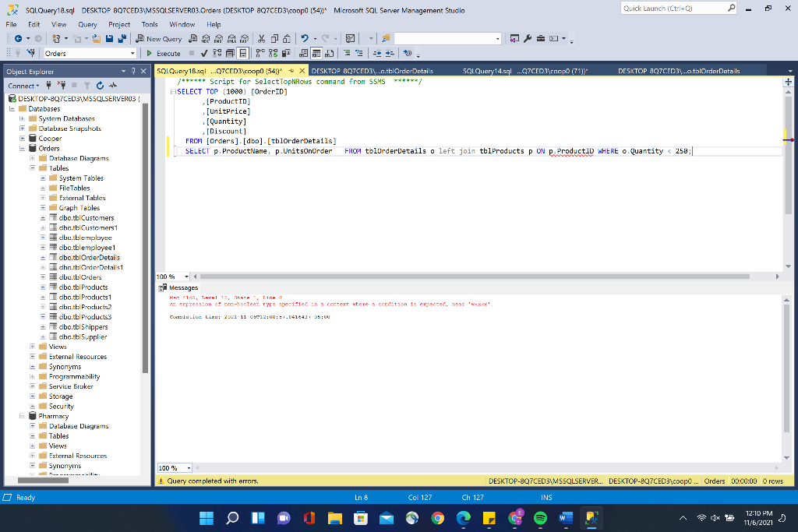This screenshot has height=532, width=798.
Task: Click the Increase Indent icon
Action: pos(390,54)
